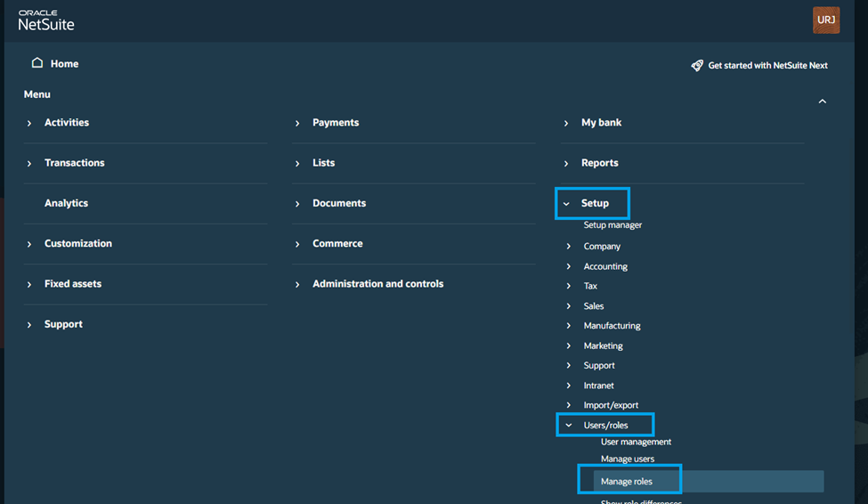Collapse the Users/roles chevron
The width and height of the screenshot is (868, 504).
(x=569, y=426)
